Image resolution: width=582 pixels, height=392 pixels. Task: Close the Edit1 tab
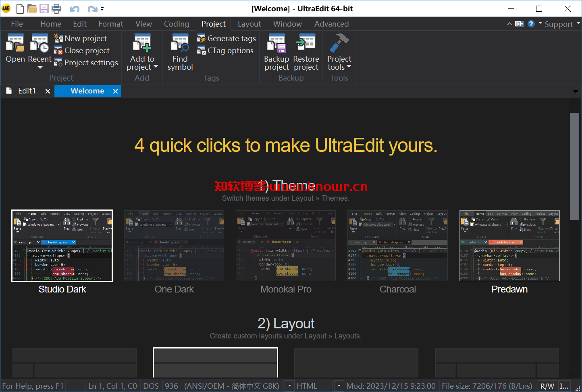(48, 91)
